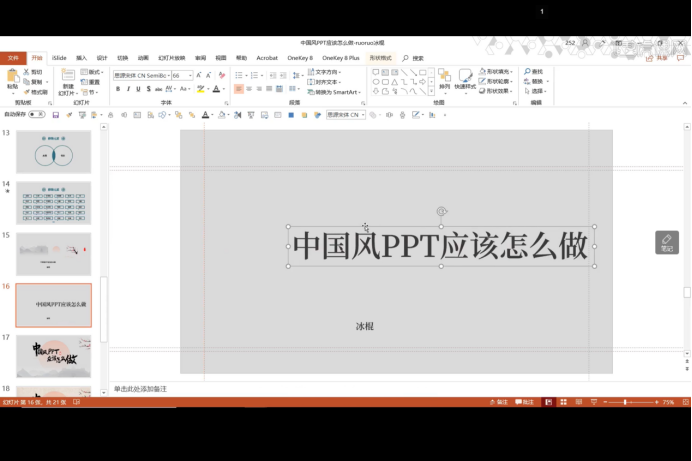Select the Justify alignment button
The width and height of the screenshot is (692, 461).
269,89
